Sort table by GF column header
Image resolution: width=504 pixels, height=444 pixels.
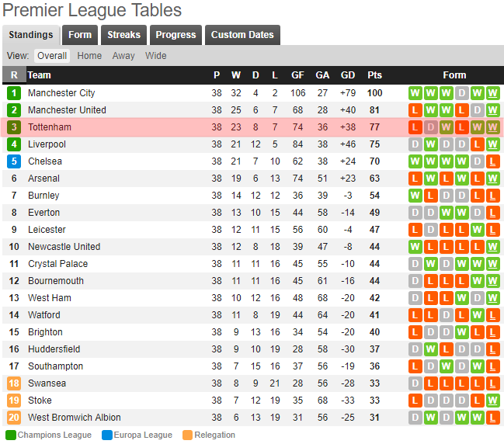coord(297,75)
